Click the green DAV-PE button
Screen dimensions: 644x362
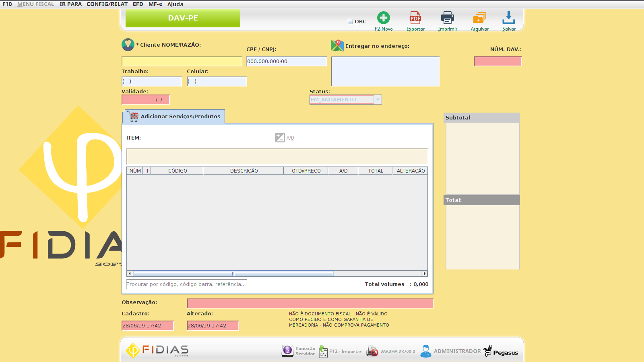[183, 18]
